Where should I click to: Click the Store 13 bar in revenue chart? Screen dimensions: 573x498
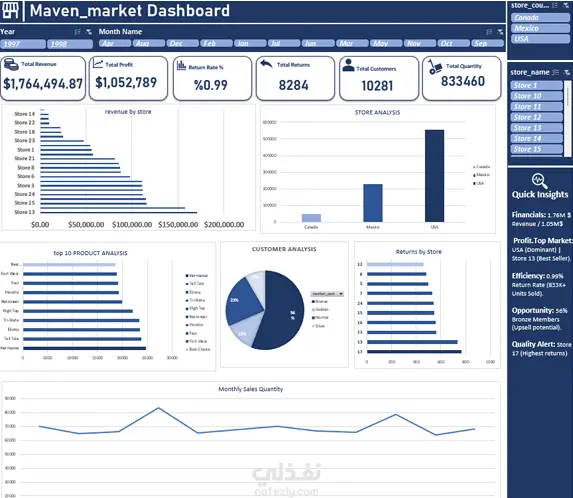click(118, 212)
